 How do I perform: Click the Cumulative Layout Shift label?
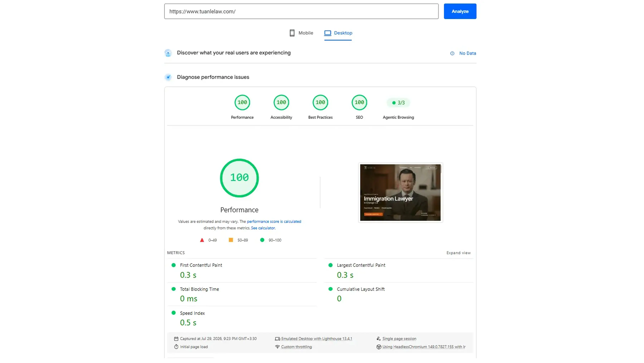pos(360,289)
